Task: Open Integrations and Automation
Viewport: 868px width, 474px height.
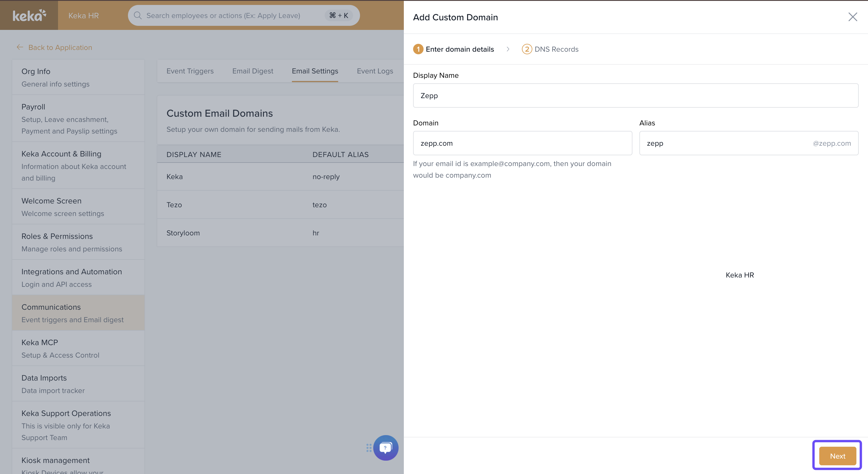Action: [78, 277]
